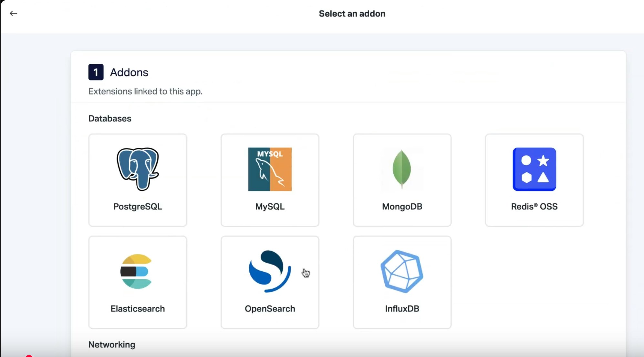Select the PostgreSQL database addon
The height and width of the screenshot is (357, 644).
pyautogui.click(x=138, y=180)
